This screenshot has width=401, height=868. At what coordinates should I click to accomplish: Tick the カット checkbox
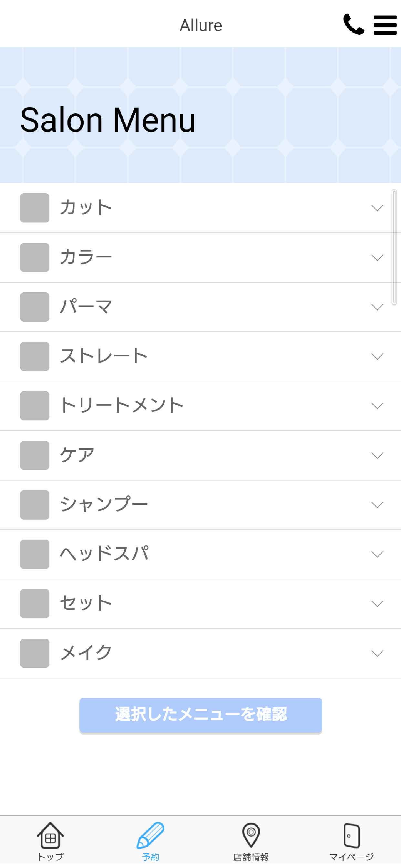[35, 208]
